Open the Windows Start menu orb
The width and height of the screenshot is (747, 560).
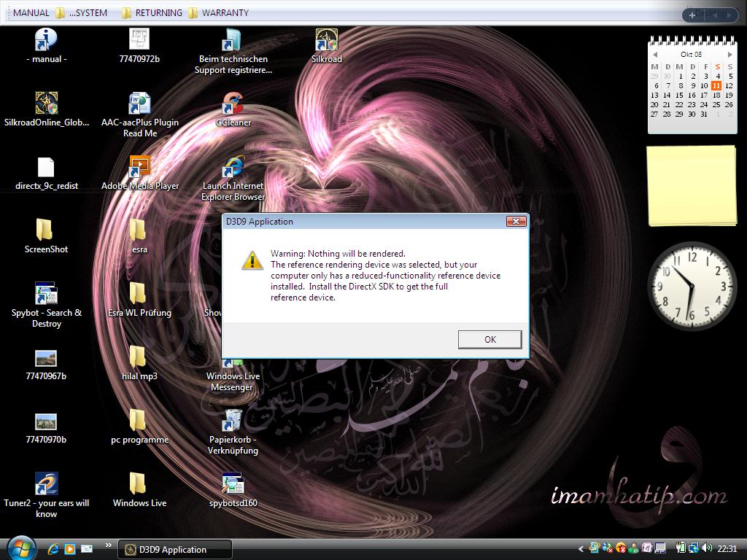tap(20, 548)
